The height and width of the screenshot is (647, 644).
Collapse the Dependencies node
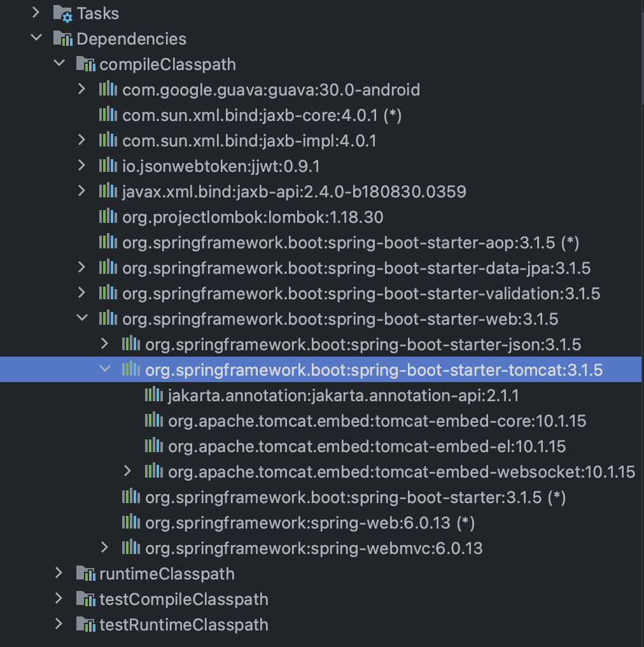[x=36, y=38]
